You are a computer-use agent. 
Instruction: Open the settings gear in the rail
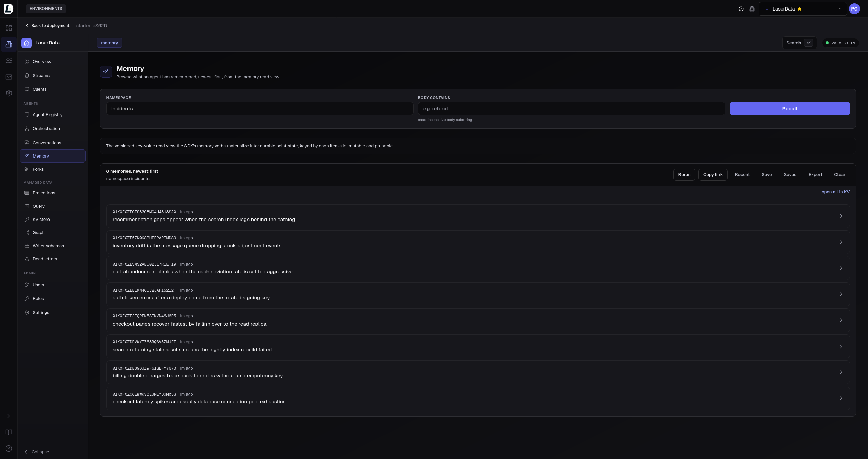pyautogui.click(x=9, y=93)
